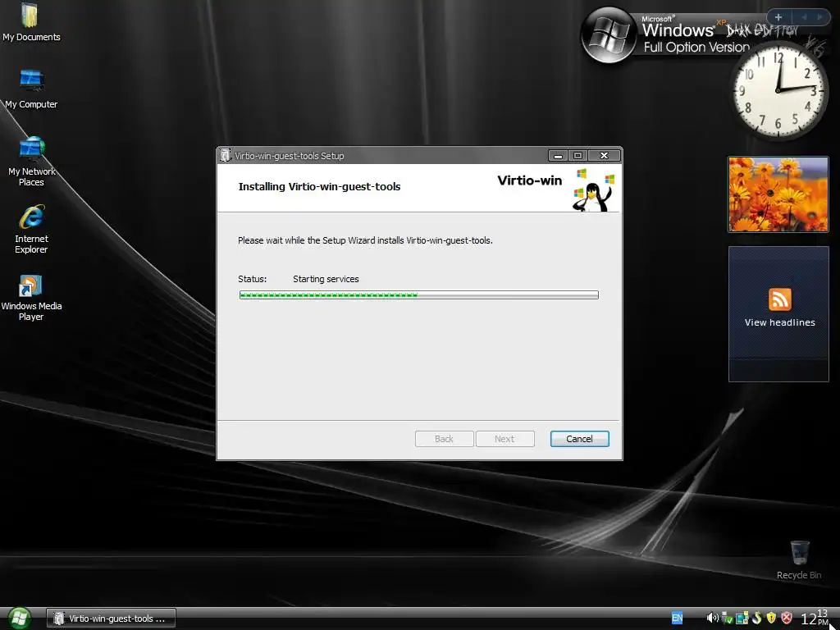This screenshot has width=840, height=630.
Task: Click the sidebar previous arrow
Action: click(804, 17)
